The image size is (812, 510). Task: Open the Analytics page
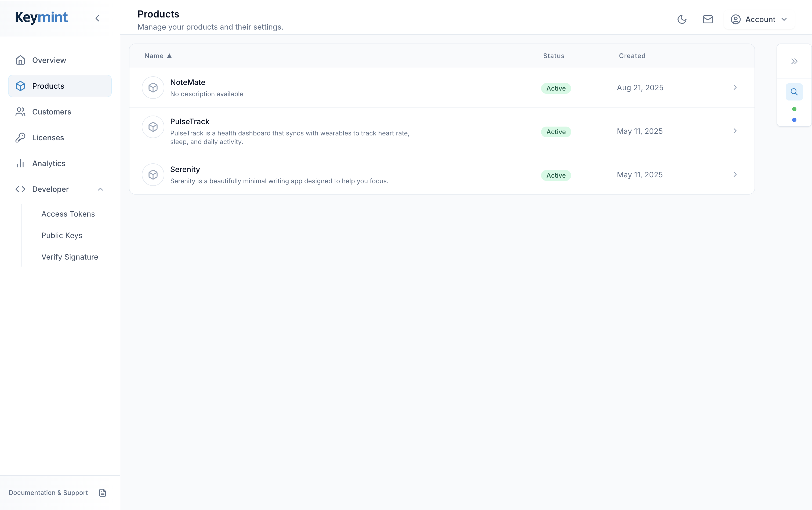[x=49, y=163]
